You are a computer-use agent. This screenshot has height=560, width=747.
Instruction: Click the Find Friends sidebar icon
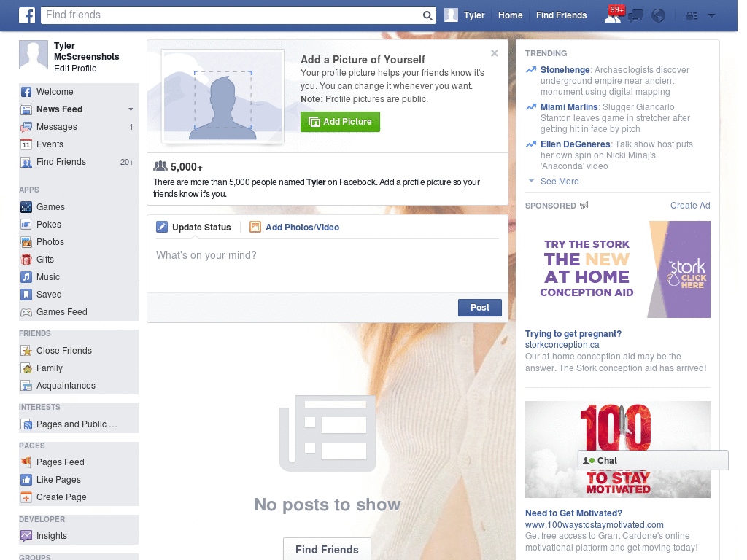click(26, 162)
